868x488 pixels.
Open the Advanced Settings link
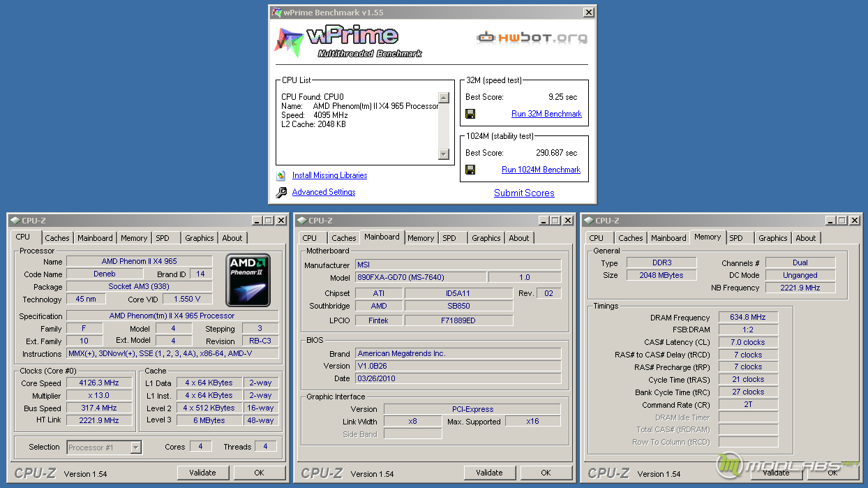[x=324, y=192]
